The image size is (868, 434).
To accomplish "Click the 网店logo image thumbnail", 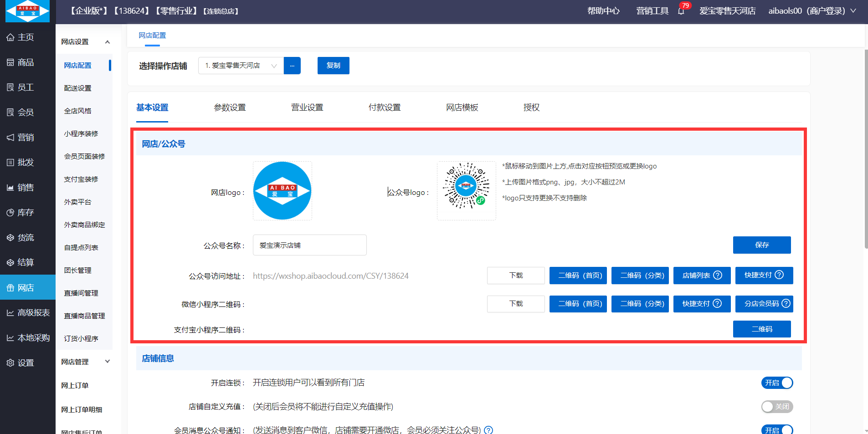I will 282,191.
